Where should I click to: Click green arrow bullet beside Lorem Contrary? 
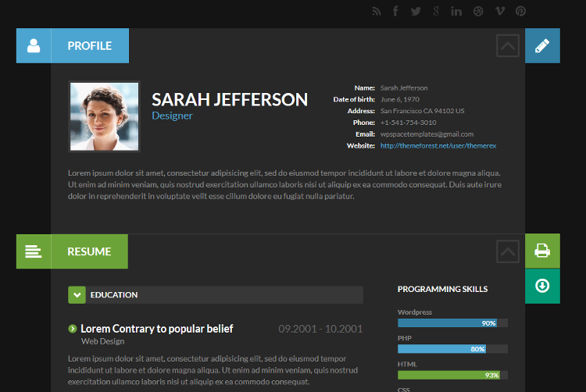[73, 329]
